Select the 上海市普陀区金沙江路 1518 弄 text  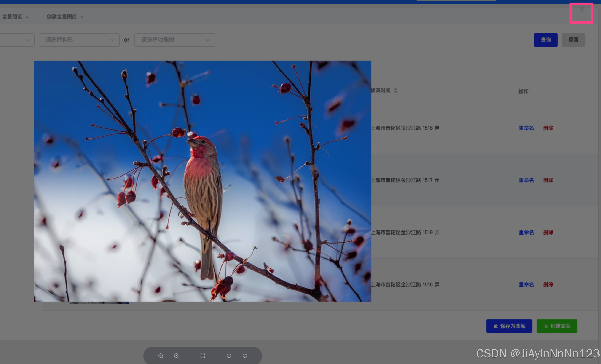pyautogui.click(x=405, y=128)
